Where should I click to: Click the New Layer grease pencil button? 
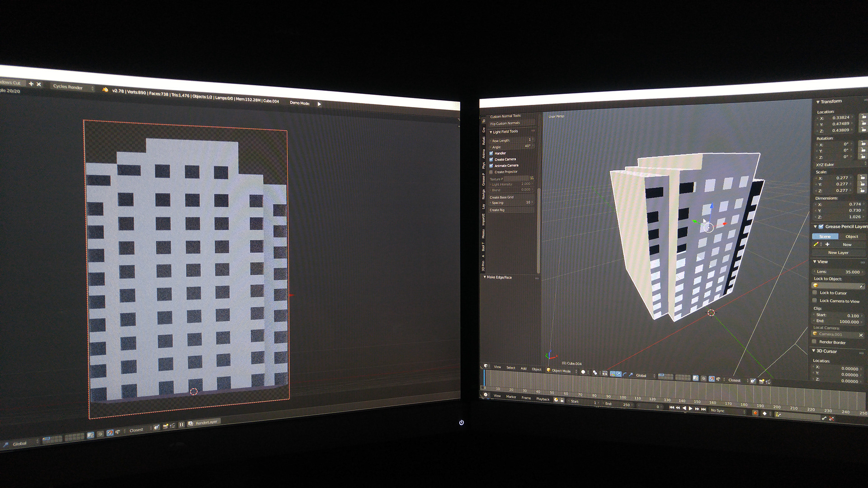pyautogui.click(x=838, y=253)
